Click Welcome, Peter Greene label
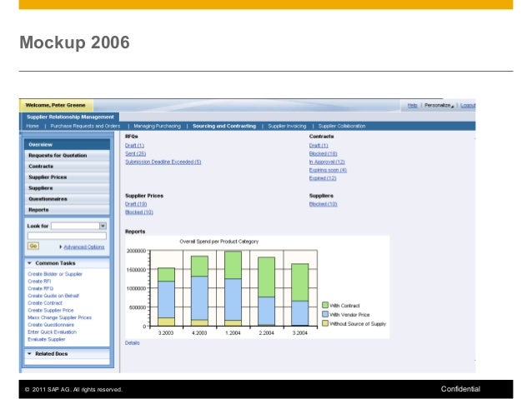Image resolution: width=532 pixels, height=399 pixels. coord(55,105)
